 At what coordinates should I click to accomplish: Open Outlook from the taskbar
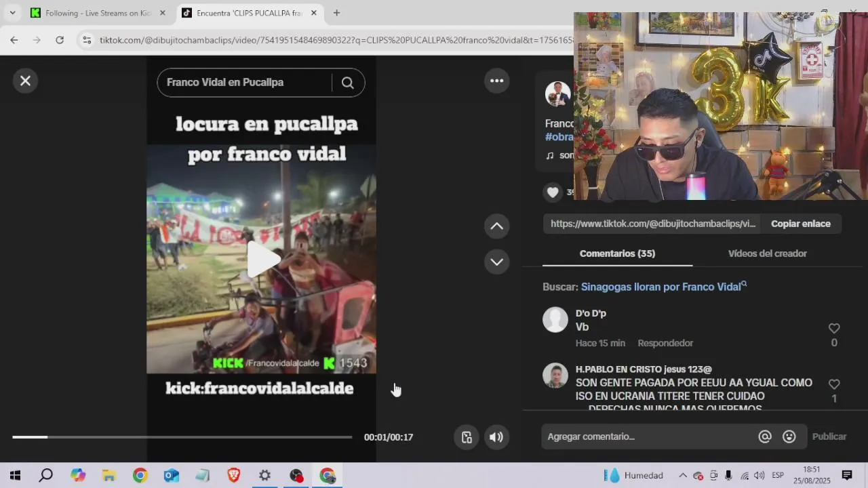[172, 476]
